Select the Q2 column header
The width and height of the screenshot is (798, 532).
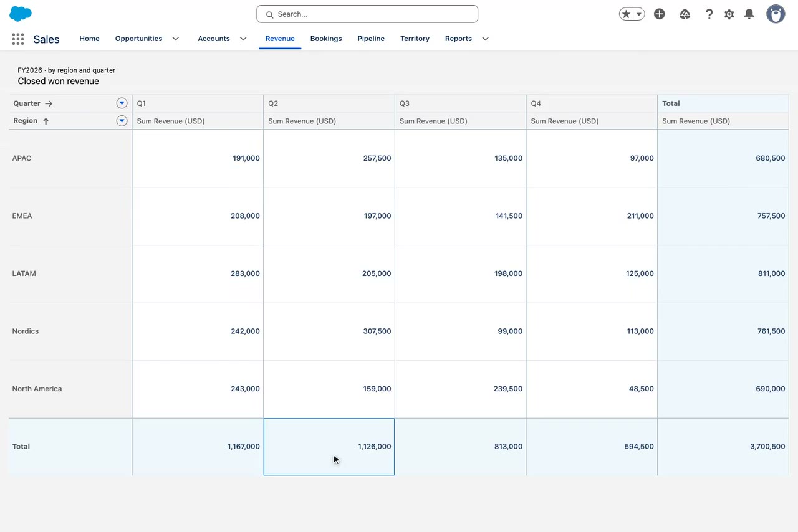(x=329, y=103)
